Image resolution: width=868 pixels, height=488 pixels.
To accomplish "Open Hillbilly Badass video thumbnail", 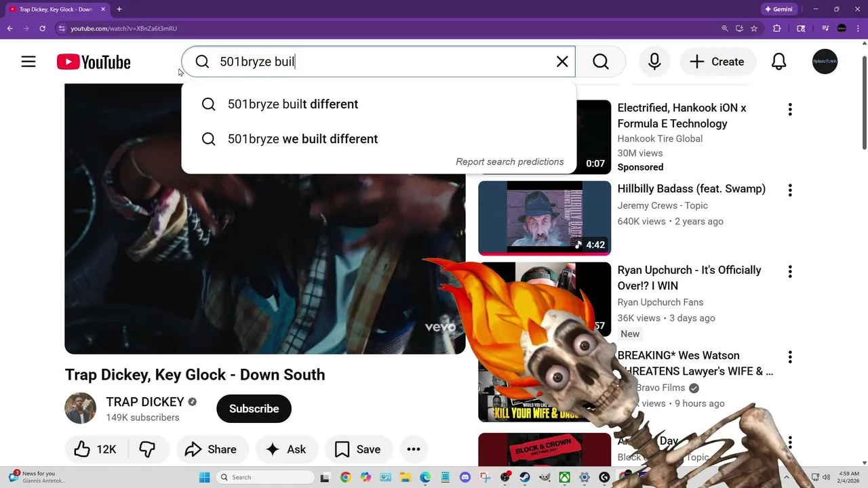I will (545, 218).
